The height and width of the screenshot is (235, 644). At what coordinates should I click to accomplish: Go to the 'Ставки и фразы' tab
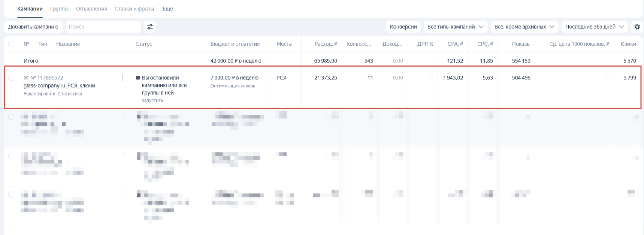point(134,9)
